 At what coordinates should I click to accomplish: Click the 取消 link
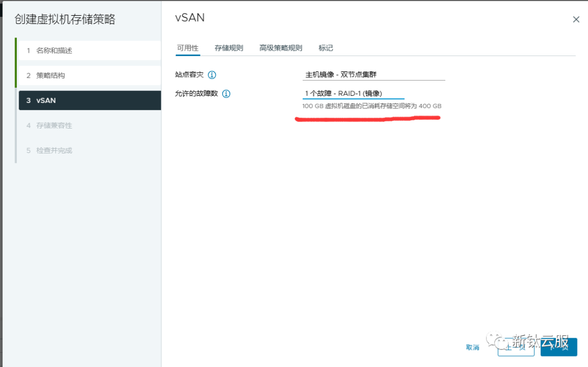473,347
